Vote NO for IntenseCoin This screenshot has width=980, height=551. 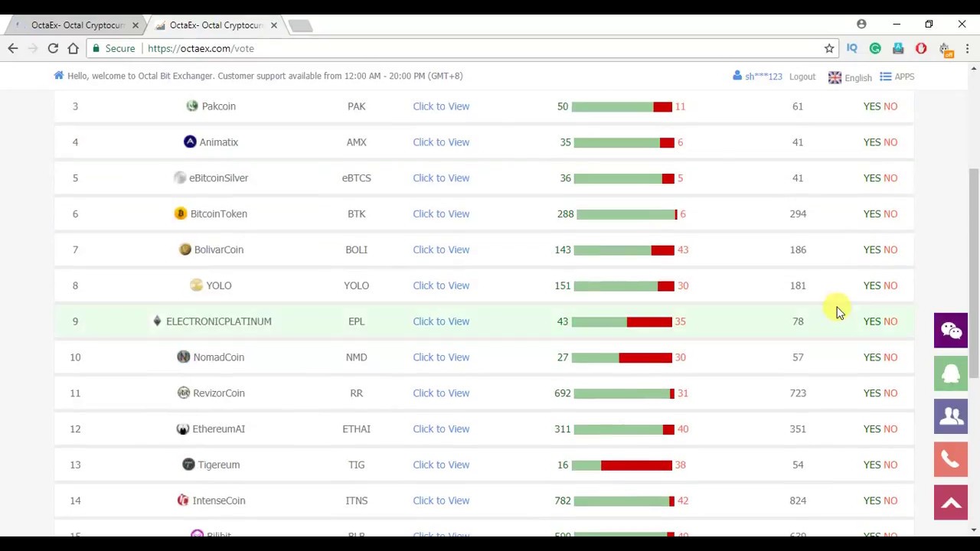pyautogui.click(x=890, y=500)
